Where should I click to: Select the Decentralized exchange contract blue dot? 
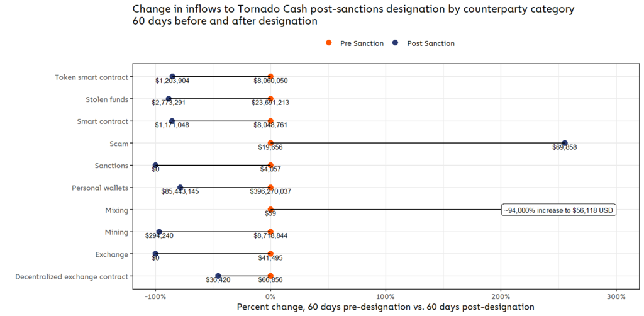218,276
